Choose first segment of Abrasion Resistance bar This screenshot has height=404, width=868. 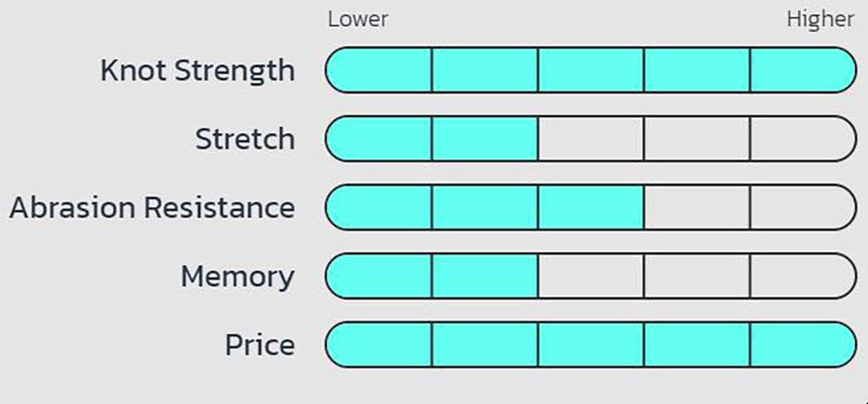tap(379, 208)
